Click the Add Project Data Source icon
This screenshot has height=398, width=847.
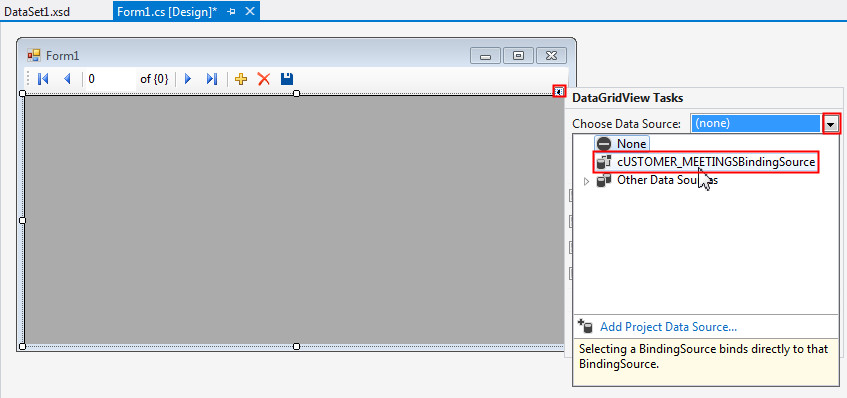pos(586,326)
